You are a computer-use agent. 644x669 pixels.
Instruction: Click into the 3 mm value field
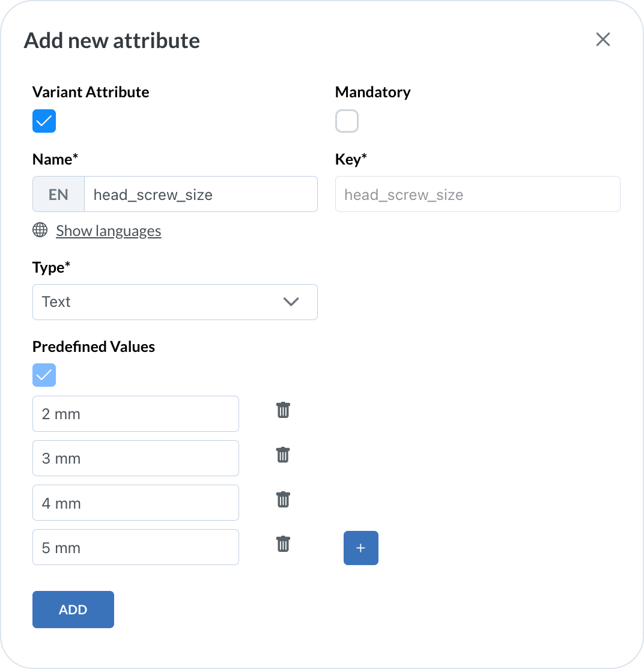(x=135, y=458)
